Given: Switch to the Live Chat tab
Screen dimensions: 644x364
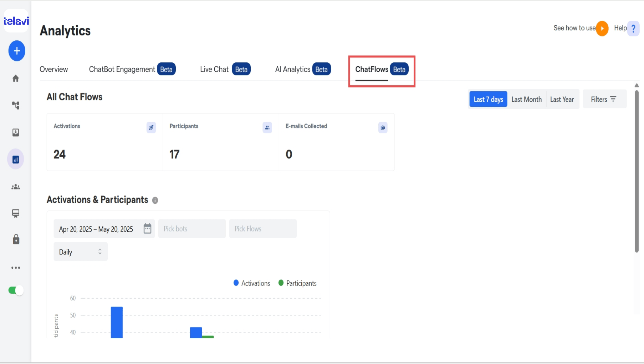Looking at the screenshot, I should point(225,69).
